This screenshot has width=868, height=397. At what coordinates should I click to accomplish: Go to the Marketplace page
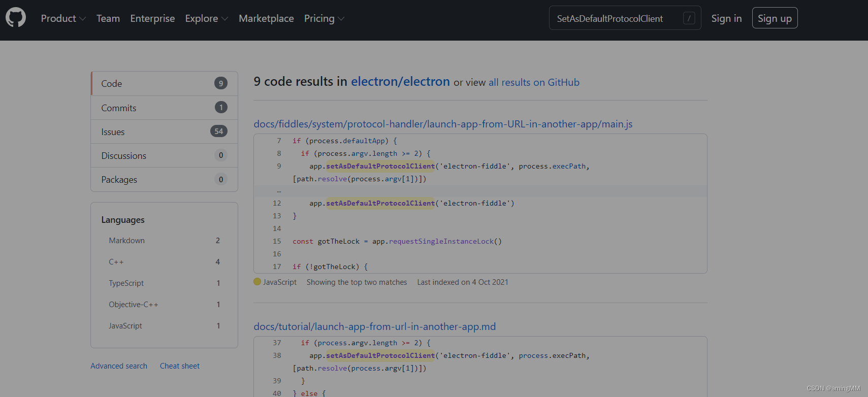point(266,18)
